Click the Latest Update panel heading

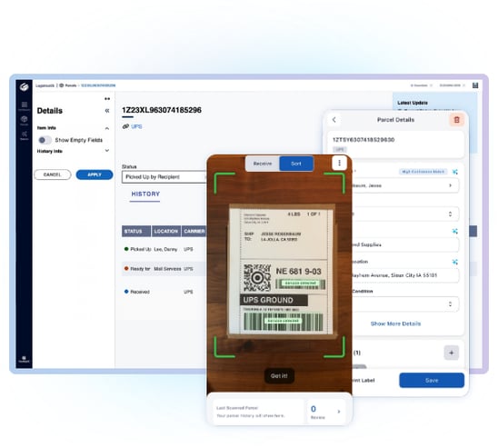(413, 103)
